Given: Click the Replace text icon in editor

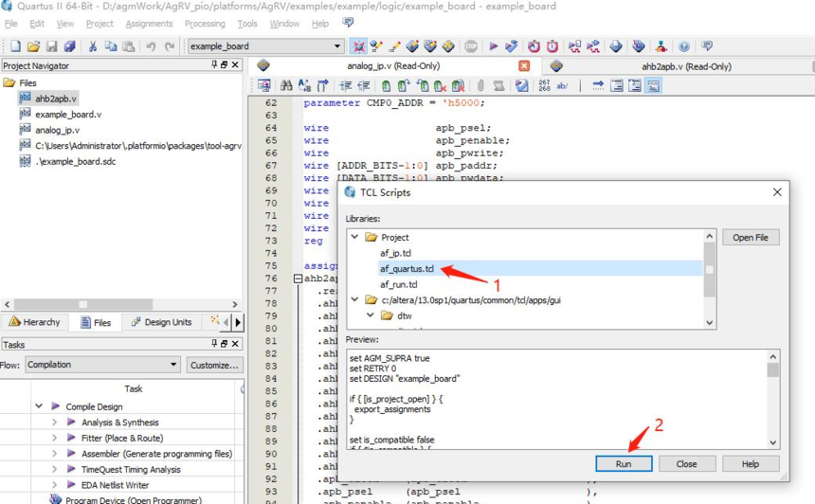Looking at the screenshot, I should point(304,85).
